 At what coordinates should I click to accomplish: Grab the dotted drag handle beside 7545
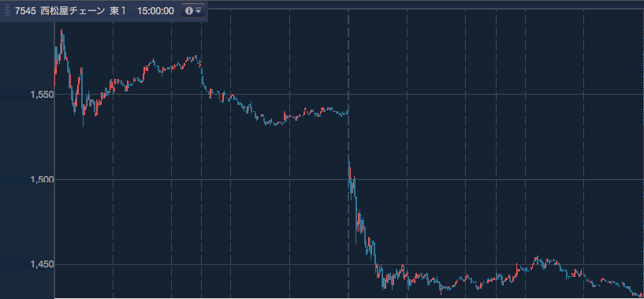7,11
